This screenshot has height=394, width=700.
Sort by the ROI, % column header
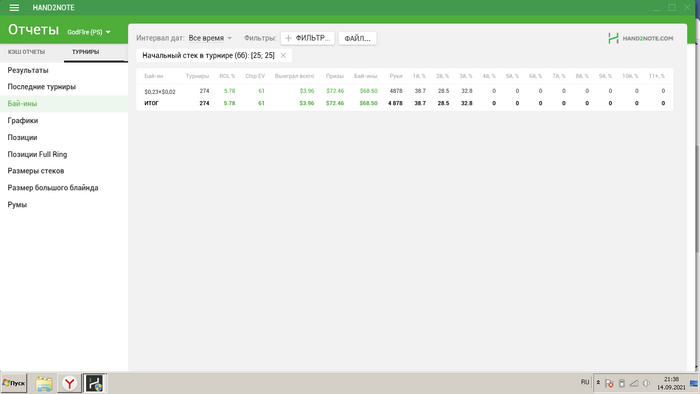[227, 76]
